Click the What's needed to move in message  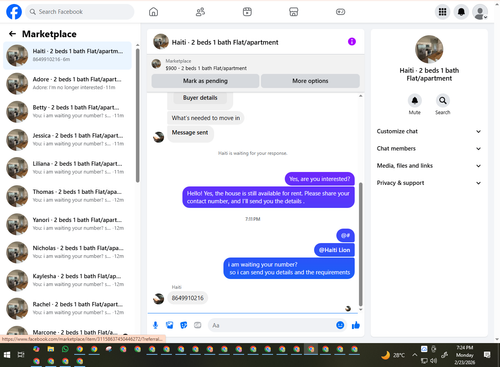206,118
